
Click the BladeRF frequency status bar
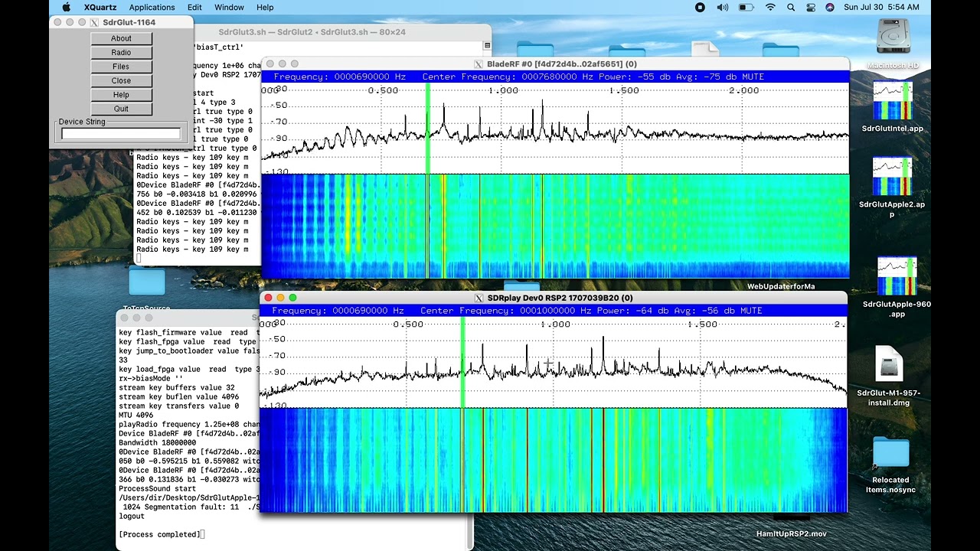pyautogui.click(x=555, y=77)
